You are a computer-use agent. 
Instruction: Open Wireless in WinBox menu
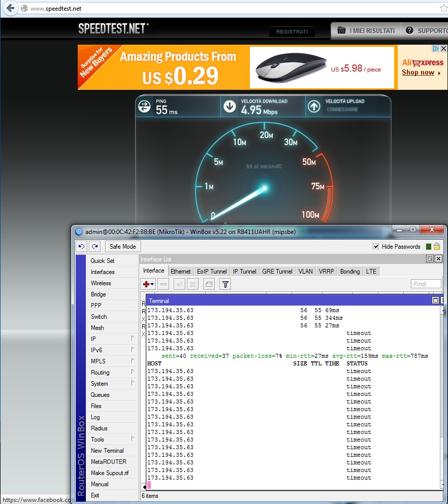point(112,283)
